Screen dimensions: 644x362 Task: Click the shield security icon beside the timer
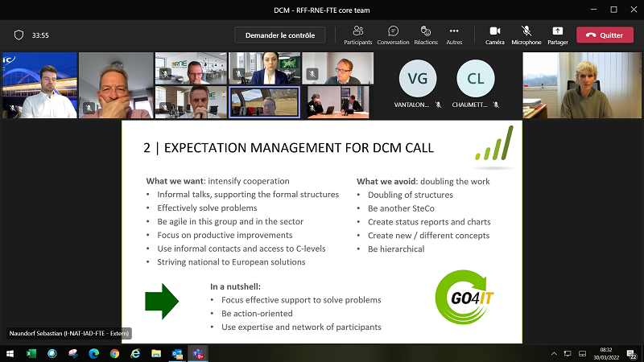click(19, 35)
